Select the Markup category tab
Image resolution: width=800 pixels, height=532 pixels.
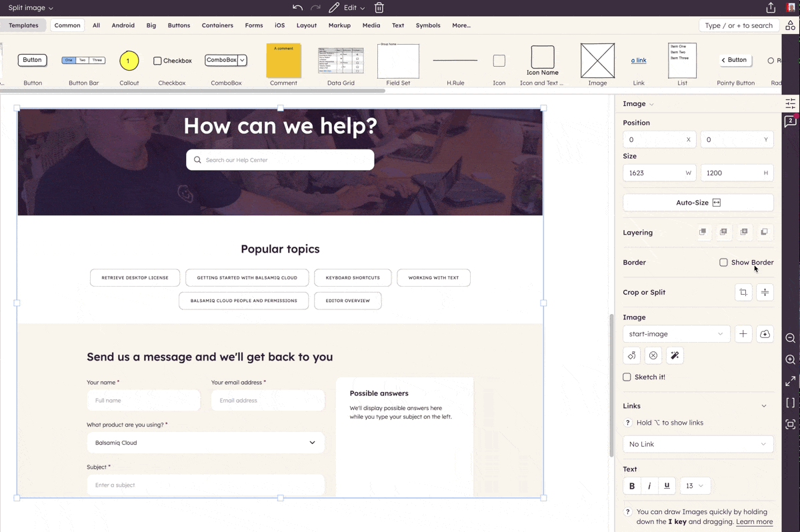point(339,25)
